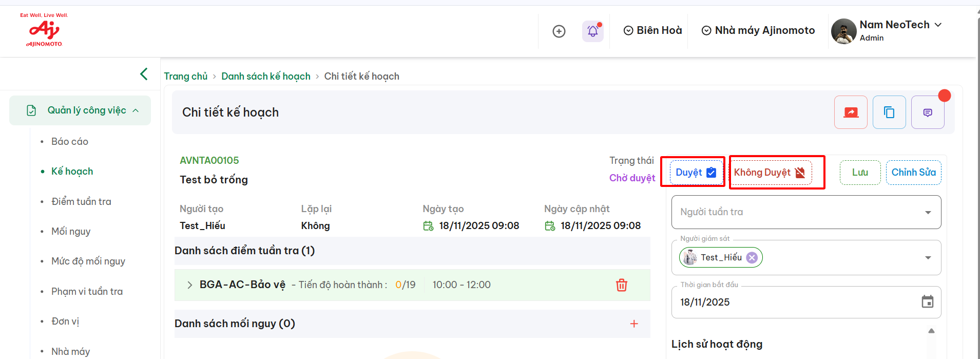Click the Không Duyệt reject button

coord(769,173)
